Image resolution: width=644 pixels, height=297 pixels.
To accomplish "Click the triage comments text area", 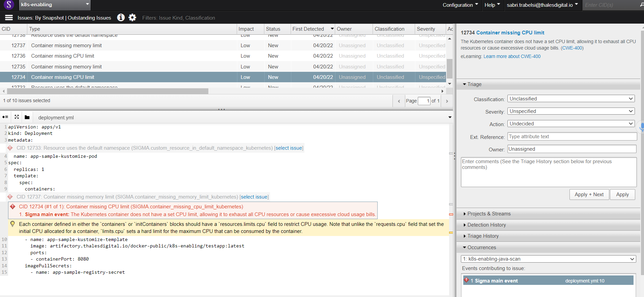I will [x=549, y=172].
